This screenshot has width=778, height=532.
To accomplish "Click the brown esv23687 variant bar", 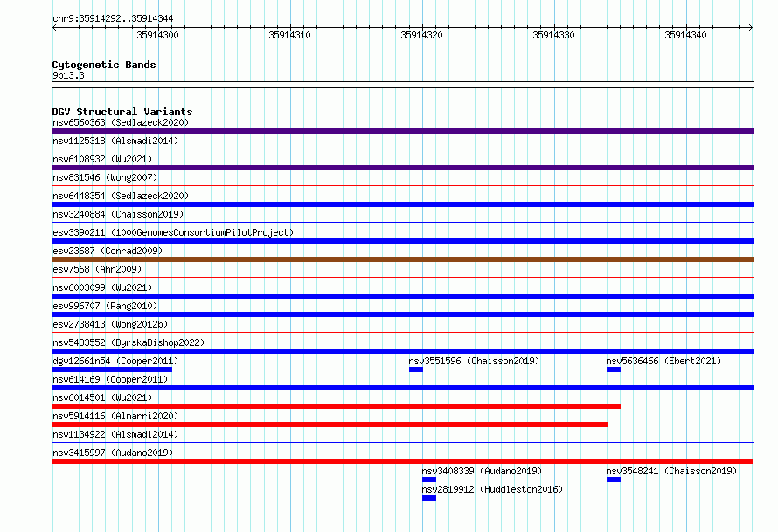I will (402, 259).
